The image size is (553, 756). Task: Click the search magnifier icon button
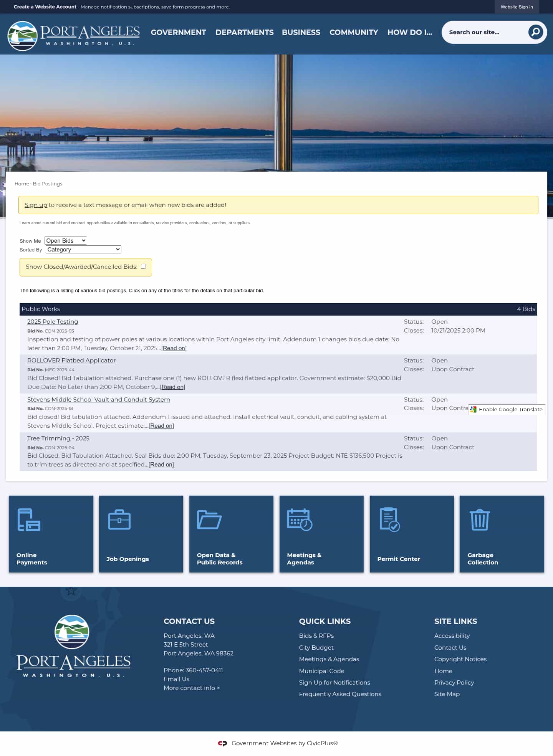coord(535,32)
